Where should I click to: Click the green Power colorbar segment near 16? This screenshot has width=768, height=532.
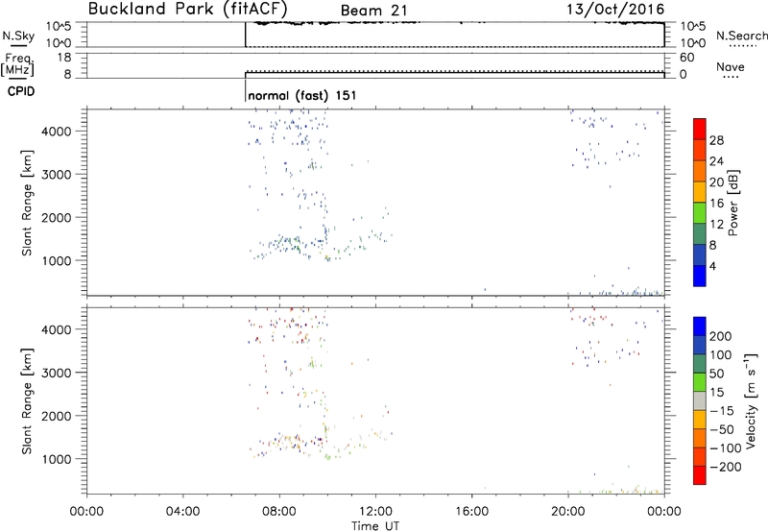point(700,213)
